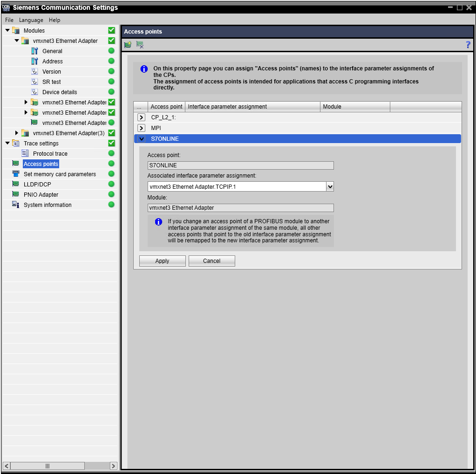Click the new access point toolbar icon

click(128, 45)
